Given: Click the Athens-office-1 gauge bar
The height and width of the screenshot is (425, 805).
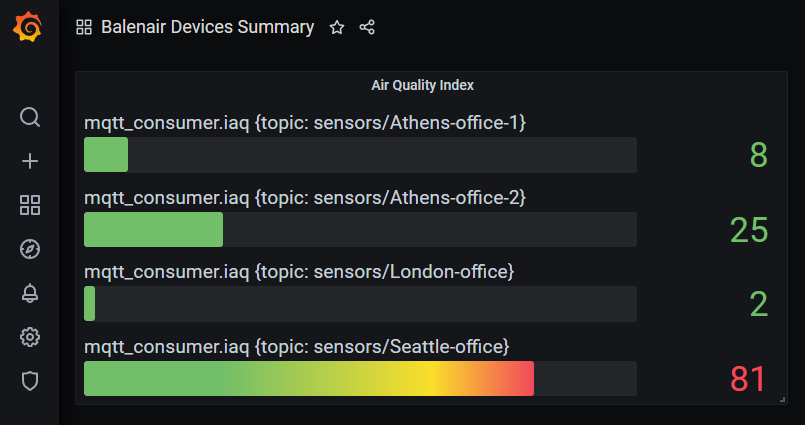Looking at the screenshot, I should pyautogui.click(x=360, y=154).
